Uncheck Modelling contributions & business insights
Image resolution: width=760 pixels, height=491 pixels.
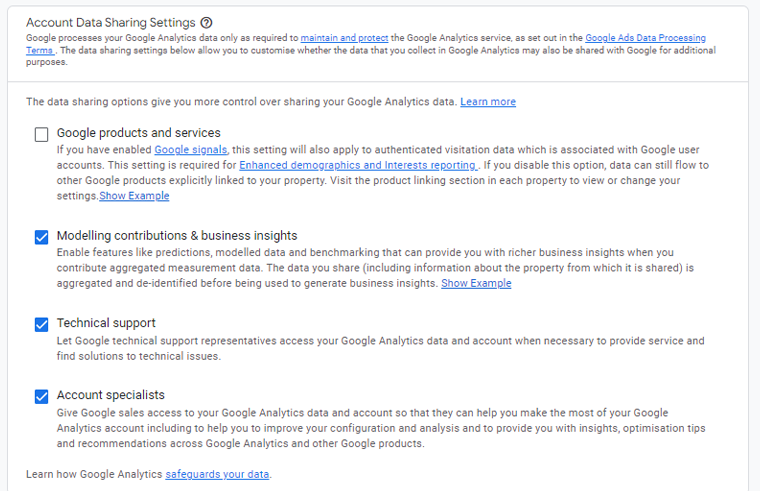tap(42, 237)
